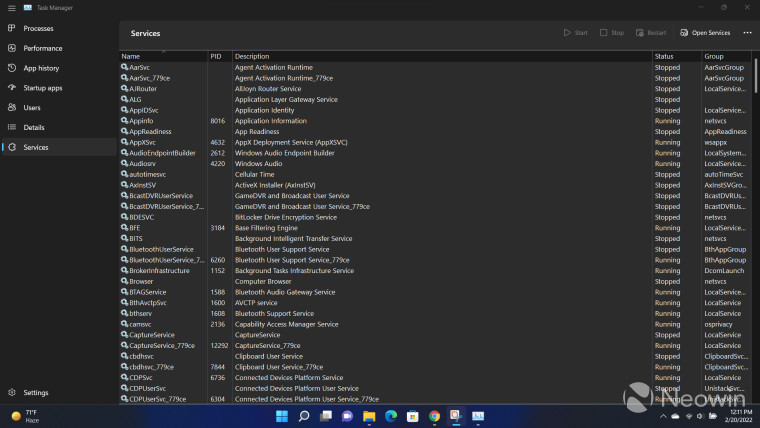Select the Browser service

click(x=141, y=281)
